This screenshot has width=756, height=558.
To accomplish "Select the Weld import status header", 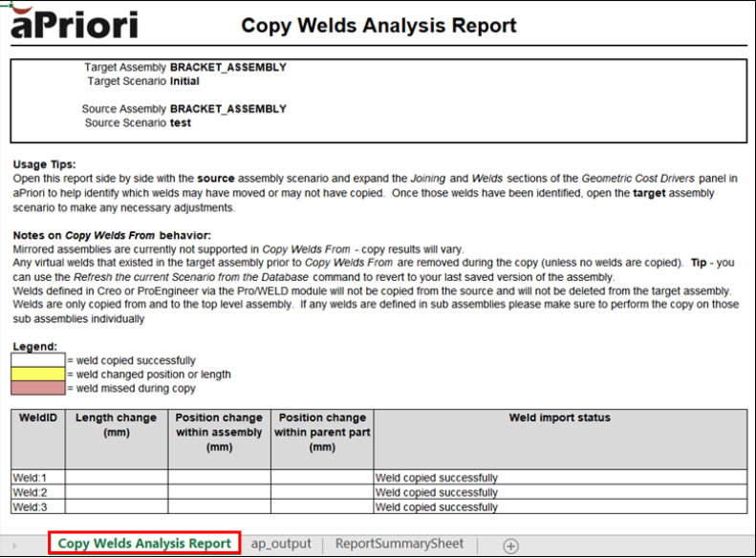I will pos(559,418).
